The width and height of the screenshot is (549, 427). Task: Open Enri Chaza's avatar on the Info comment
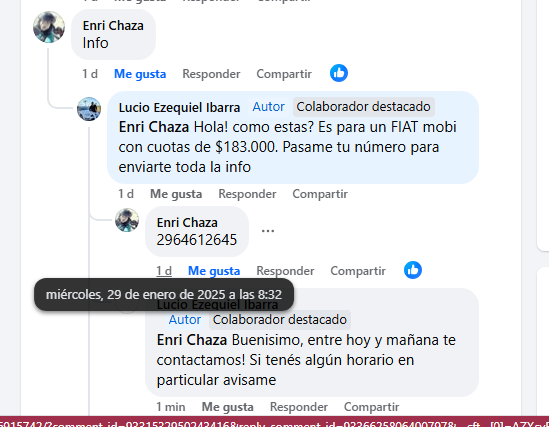[49, 27]
